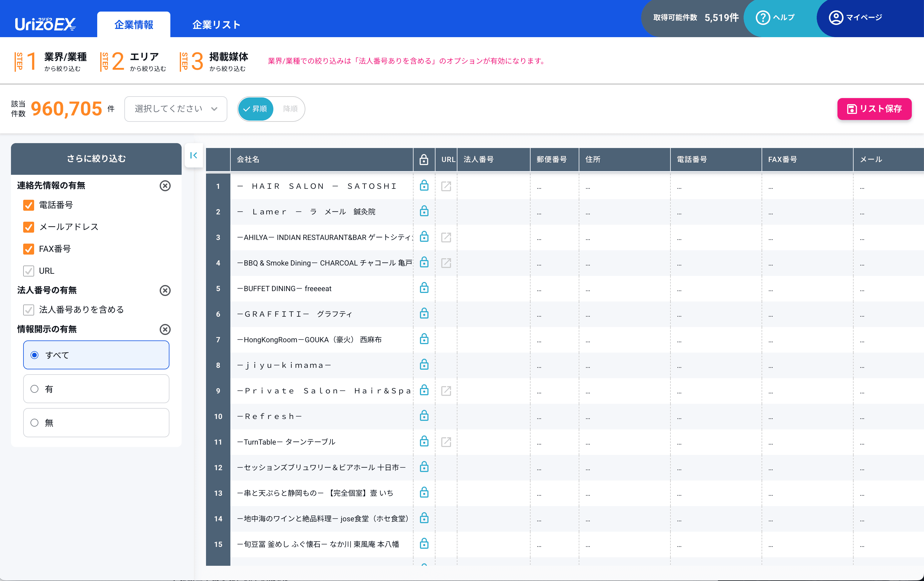Switch sort order to 降順
Screen dimensions: 924x581
(x=290, y=109)
